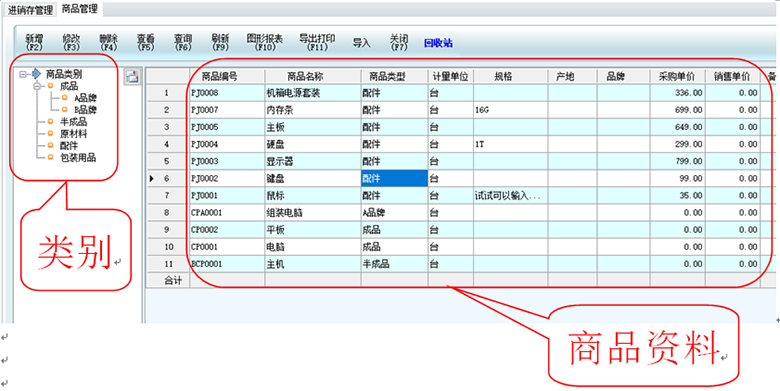The height and width of the screenshot is (391, 780).
Task: Open 图形报表 (F10) chart report
Action: (x=265, y=43)
